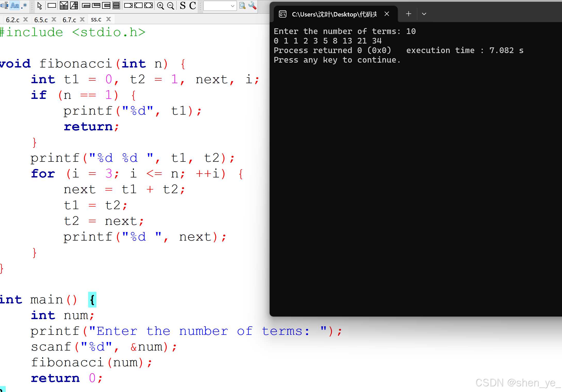Viewport: 562px width, 392px height.
Task: Click the scanf("%d", &num) line
Action: click(104, 347)
